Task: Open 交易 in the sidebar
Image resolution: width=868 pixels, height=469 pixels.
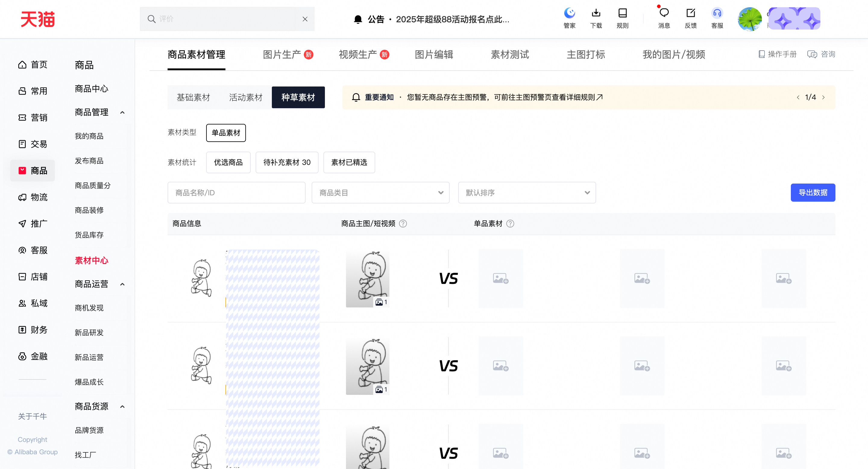Action: coord(32,144)
